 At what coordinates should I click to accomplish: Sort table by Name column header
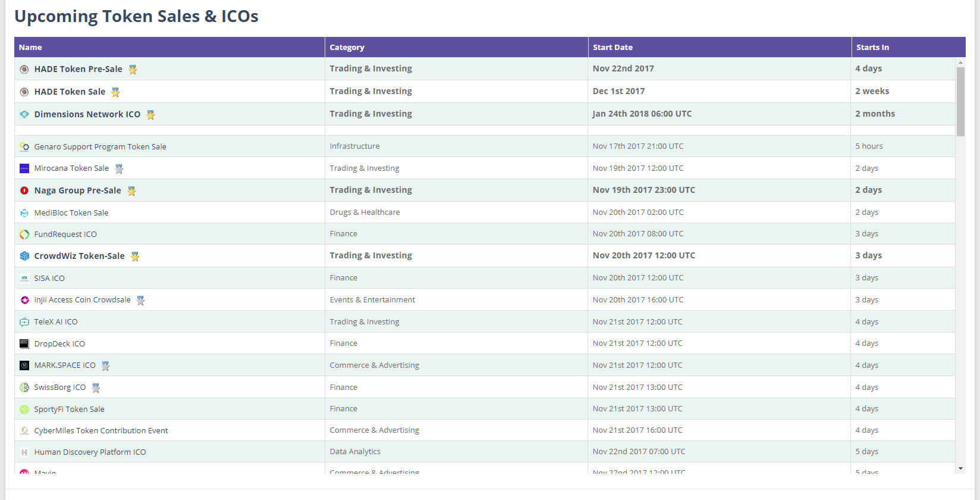[x=169, y=48]
